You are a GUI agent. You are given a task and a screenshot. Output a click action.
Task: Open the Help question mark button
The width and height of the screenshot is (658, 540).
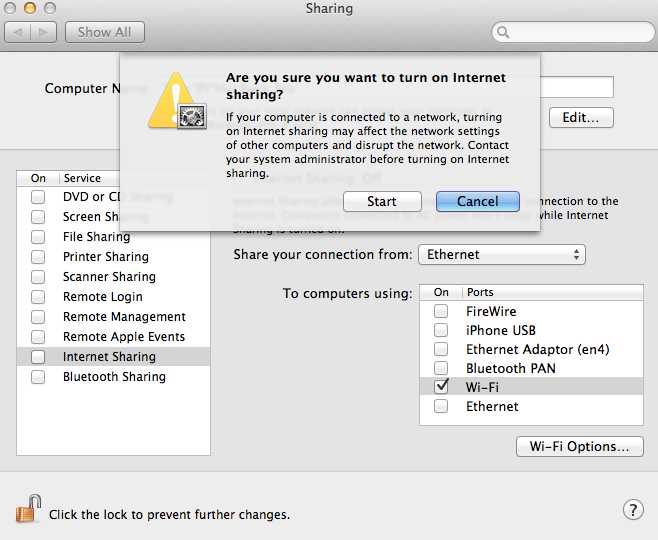click(633, 510)
